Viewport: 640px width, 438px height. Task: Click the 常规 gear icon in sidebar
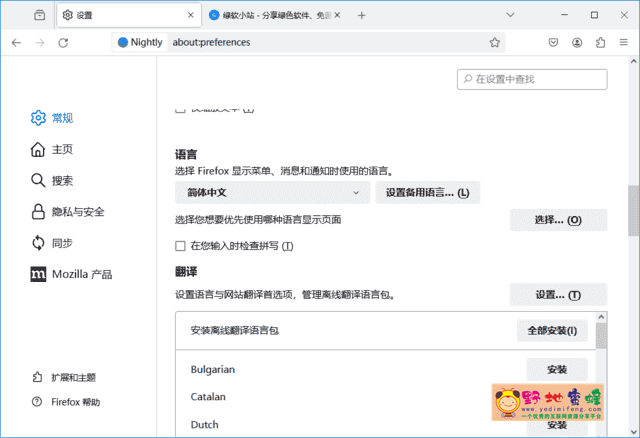tap(38, 118)
